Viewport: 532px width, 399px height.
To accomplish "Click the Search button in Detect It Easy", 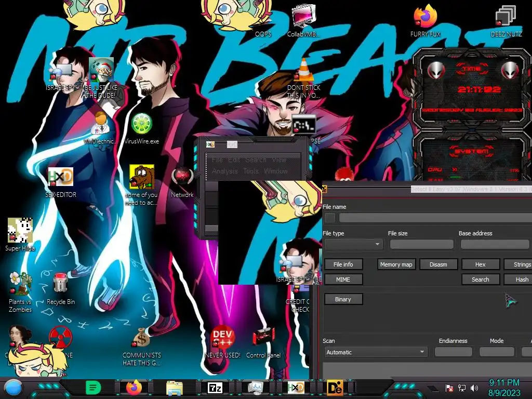I will click(x=481, y=280).
